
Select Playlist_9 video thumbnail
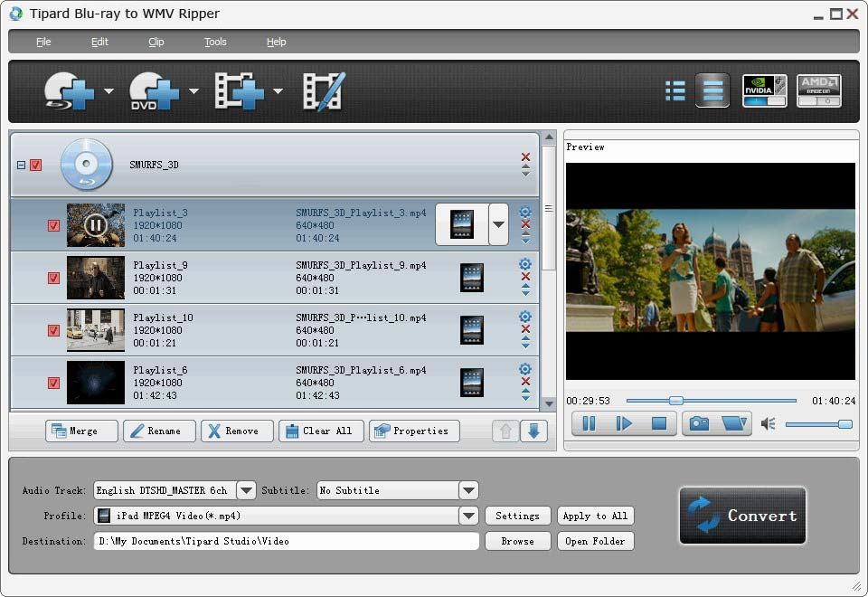96,278
